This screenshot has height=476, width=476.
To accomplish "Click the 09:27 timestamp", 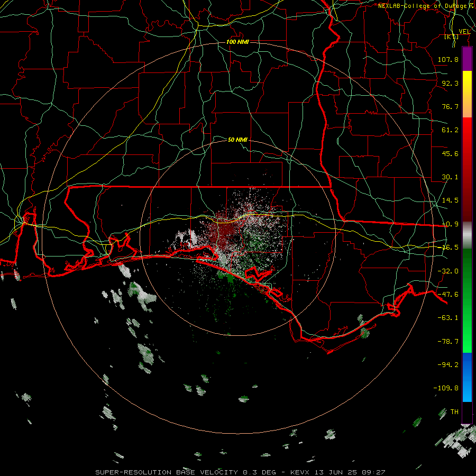I will 373,472.
